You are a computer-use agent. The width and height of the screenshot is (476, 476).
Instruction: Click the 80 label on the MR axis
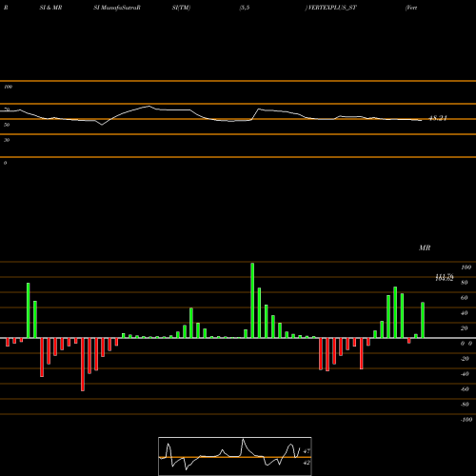pyautogui.click(x=465, y=283)
